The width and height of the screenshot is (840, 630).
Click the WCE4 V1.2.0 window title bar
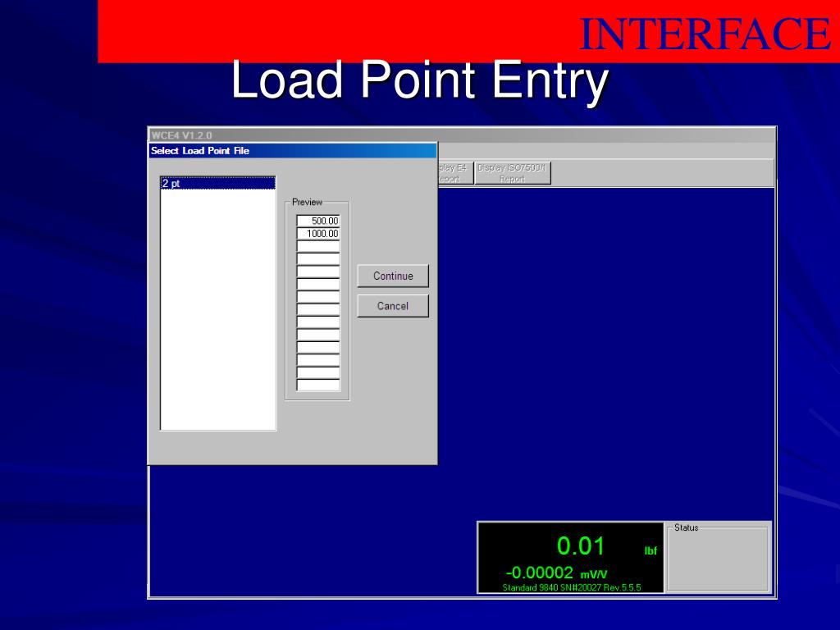462,135
